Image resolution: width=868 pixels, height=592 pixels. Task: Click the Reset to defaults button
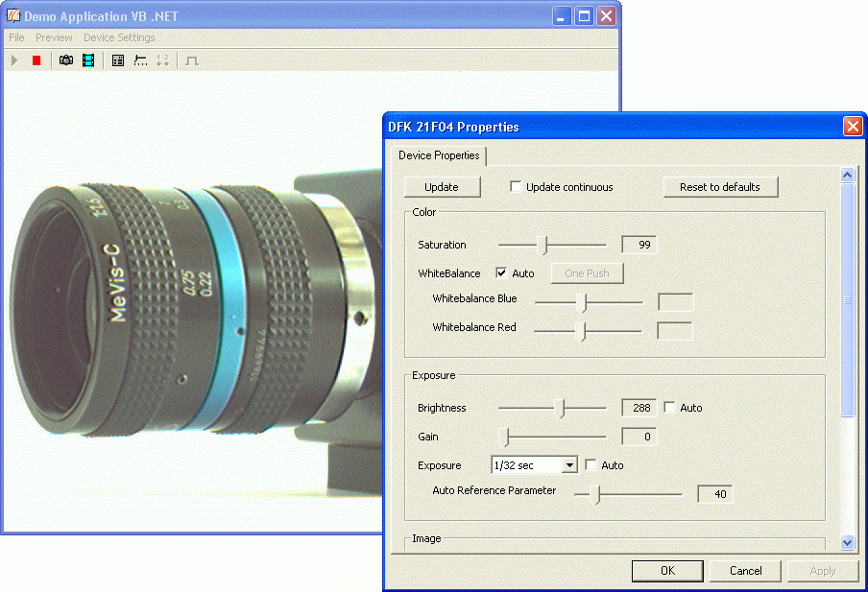pos(719,187)
